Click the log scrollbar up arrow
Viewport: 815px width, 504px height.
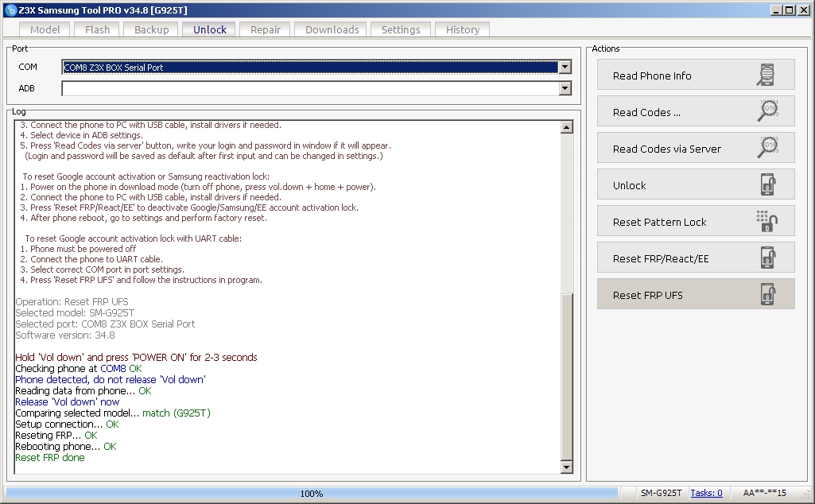click(567, 127)
